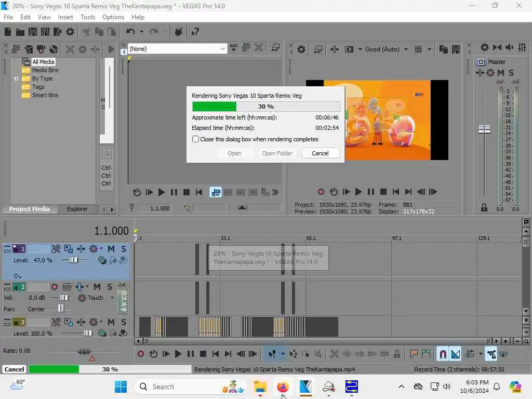532x399 pixels.
Task: Solo video track 3
Action: [x=124, y=322]
